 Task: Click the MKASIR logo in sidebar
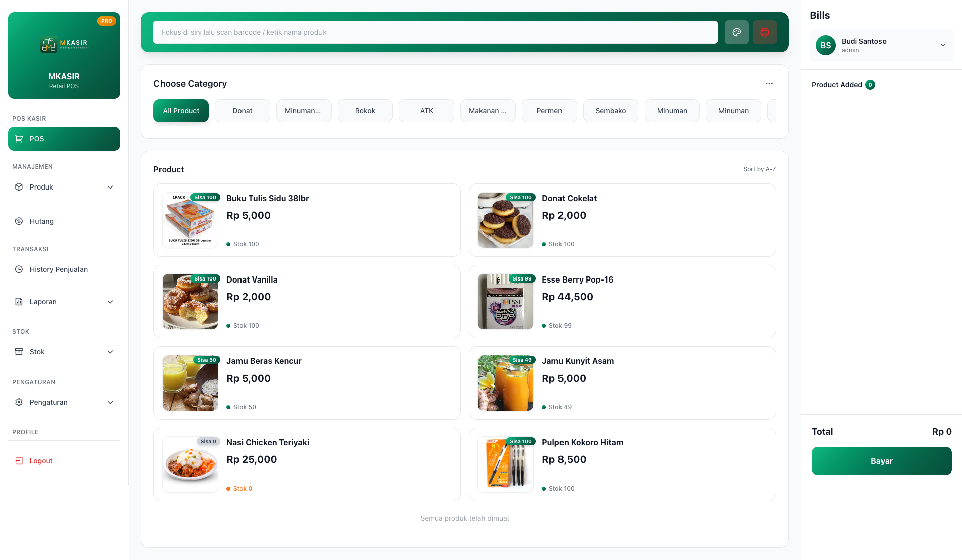coord(64,44)
